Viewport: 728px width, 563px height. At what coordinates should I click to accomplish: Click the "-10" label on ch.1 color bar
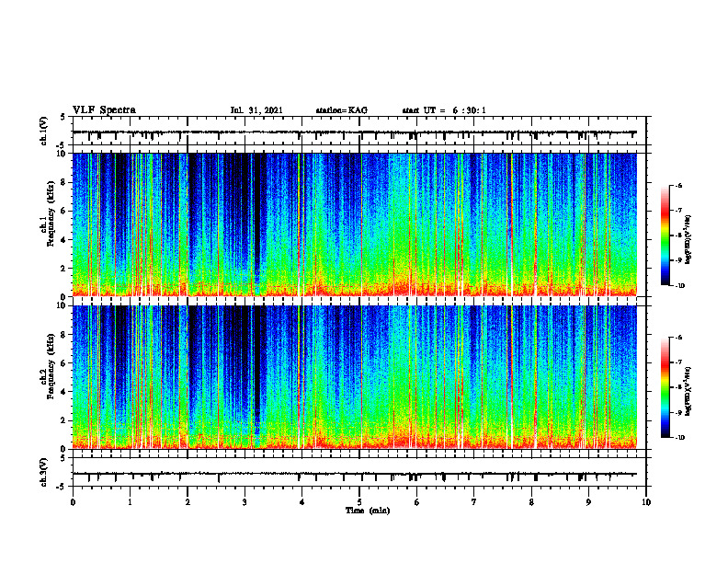[679, 286]
